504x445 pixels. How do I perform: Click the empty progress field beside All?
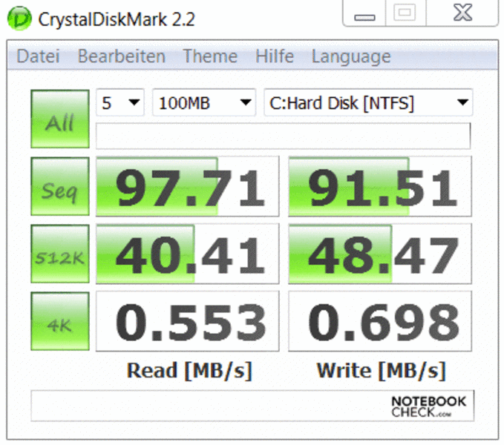284,136
